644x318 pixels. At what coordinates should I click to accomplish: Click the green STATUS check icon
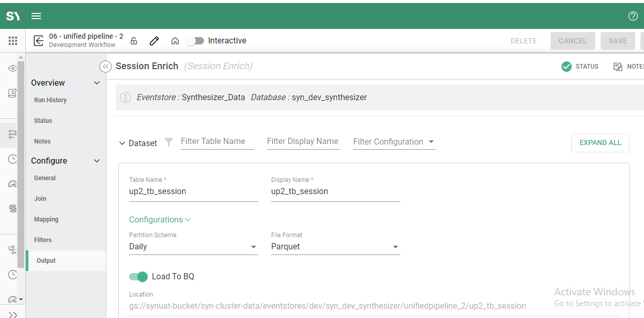[566, 66]
